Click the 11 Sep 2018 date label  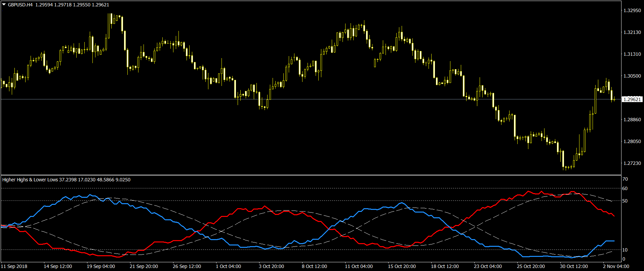14,266
